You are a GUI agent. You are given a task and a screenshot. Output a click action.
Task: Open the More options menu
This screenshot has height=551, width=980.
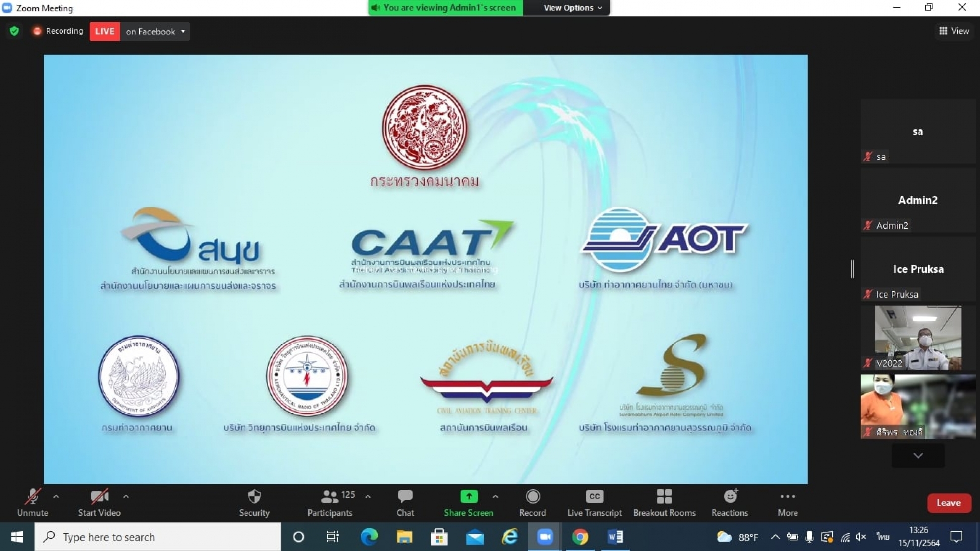[787, 503]
